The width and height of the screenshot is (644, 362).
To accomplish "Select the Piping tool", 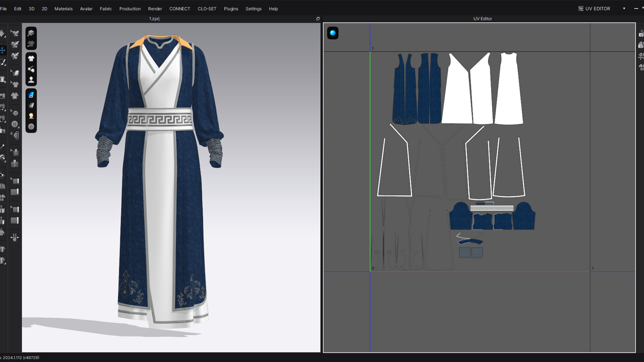I will point(15,192).
